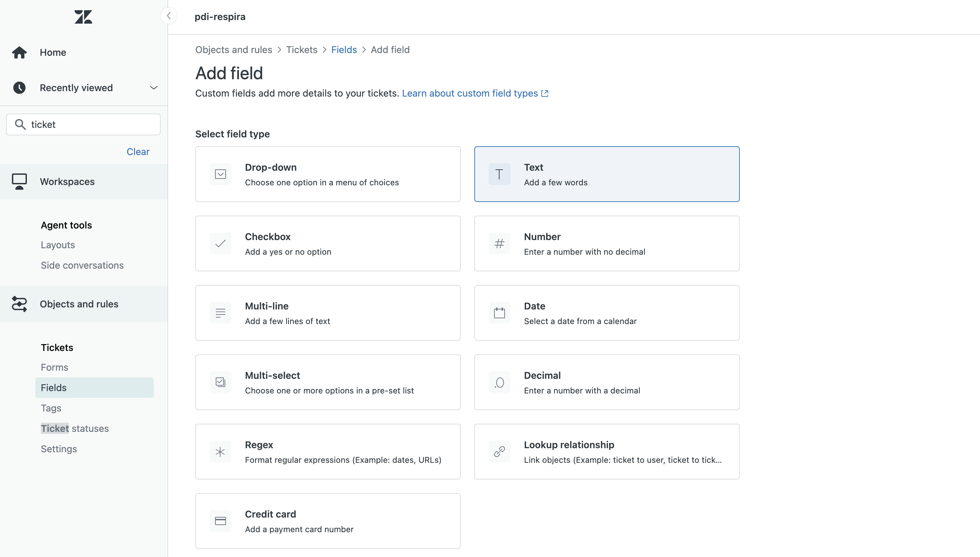Image resolution: width=980 pixels, height=557 pixels.
Task: Select the Date field type icon
Action: (x=500, y=313)
